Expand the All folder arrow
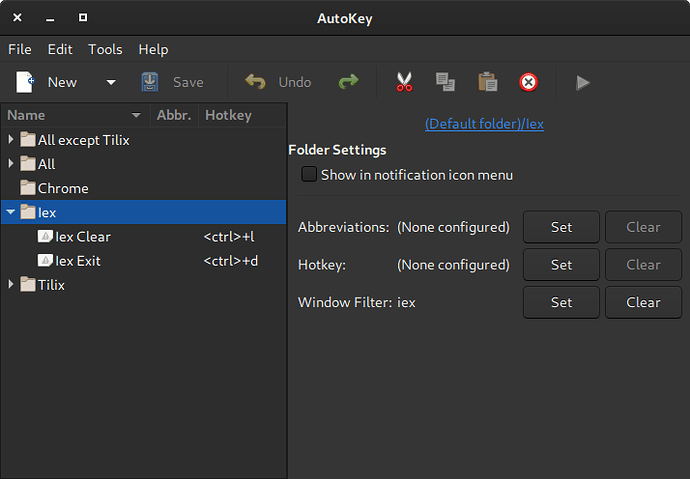 point(11,164)
